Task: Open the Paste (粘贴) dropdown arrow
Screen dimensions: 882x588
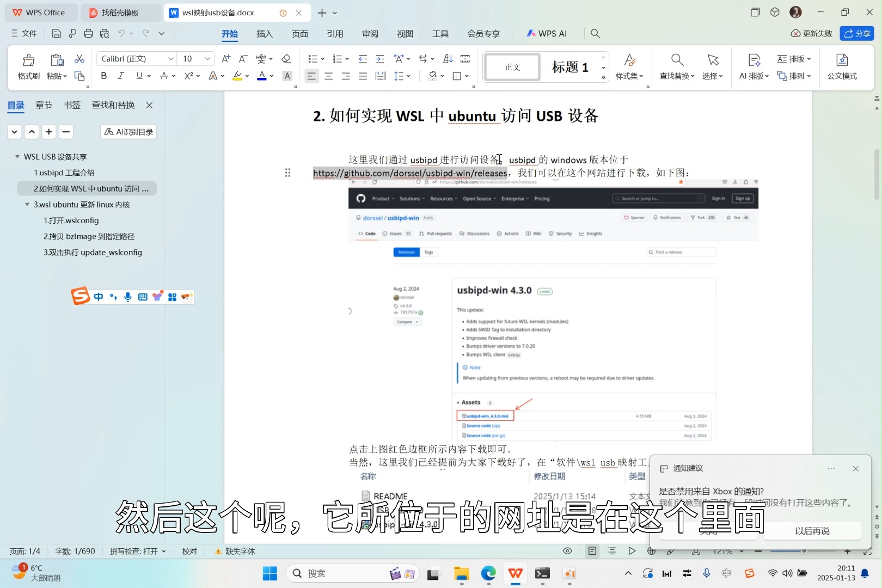Action: [65, 76]
